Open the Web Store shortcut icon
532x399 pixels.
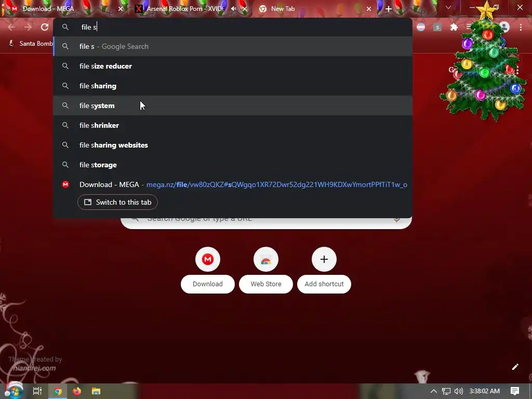266,260
